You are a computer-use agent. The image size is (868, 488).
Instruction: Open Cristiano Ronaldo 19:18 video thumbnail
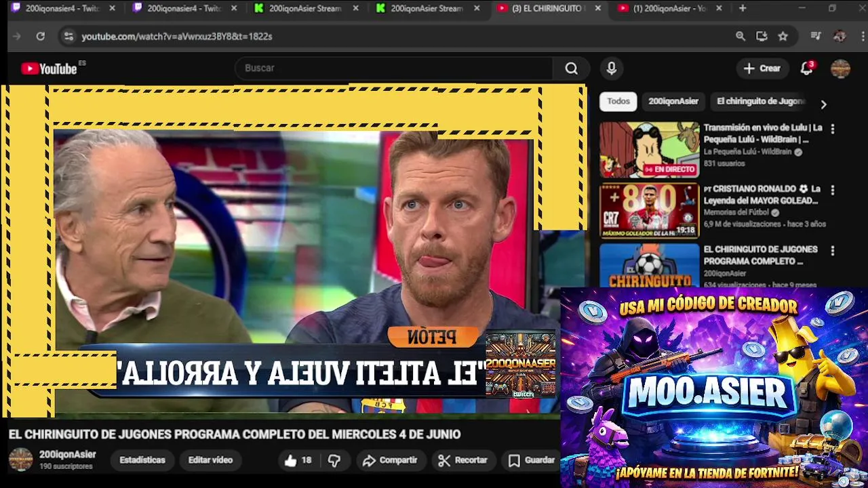click(649, 211)
